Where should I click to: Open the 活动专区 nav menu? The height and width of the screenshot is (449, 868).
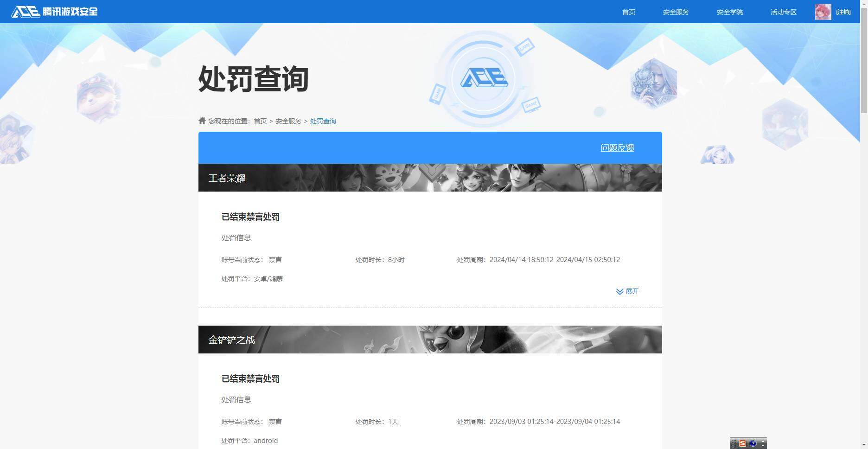784,12
